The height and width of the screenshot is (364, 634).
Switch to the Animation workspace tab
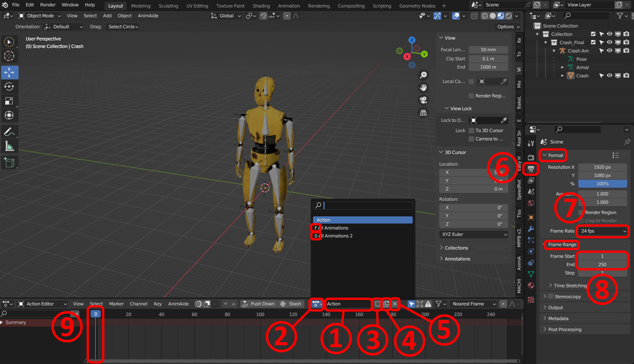point(289,6)
